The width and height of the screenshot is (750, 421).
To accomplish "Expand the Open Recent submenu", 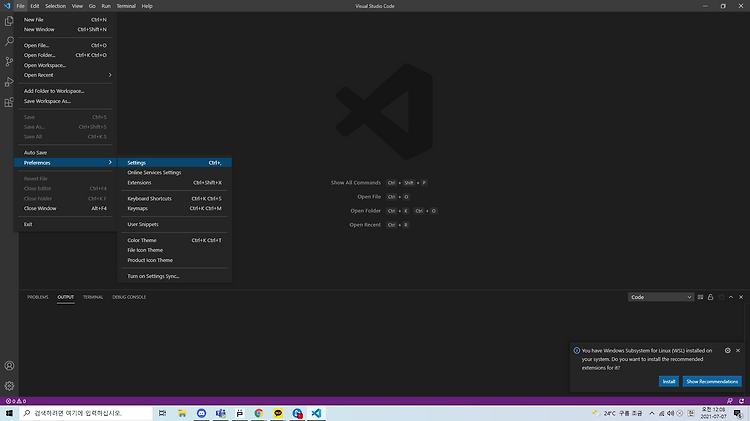I will click(65, 75).
